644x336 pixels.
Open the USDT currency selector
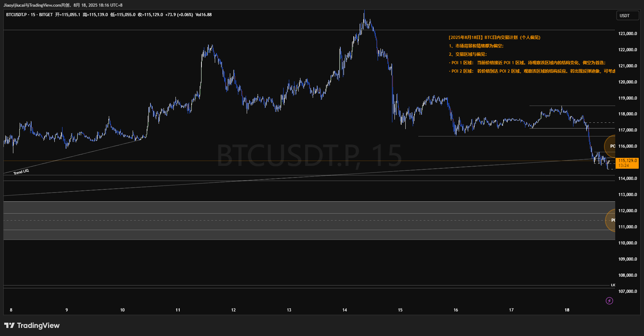[628, 16]
